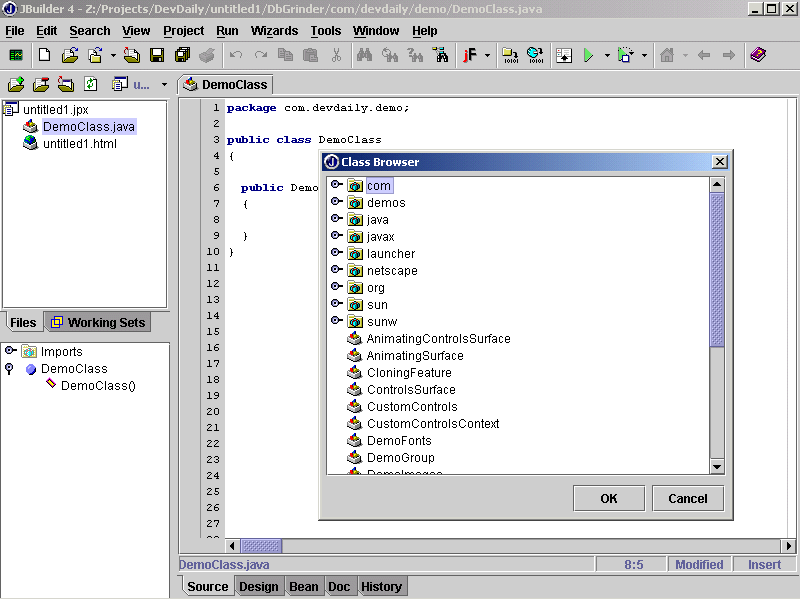
Task: Click the Home navigation icon
Action: 667,55
